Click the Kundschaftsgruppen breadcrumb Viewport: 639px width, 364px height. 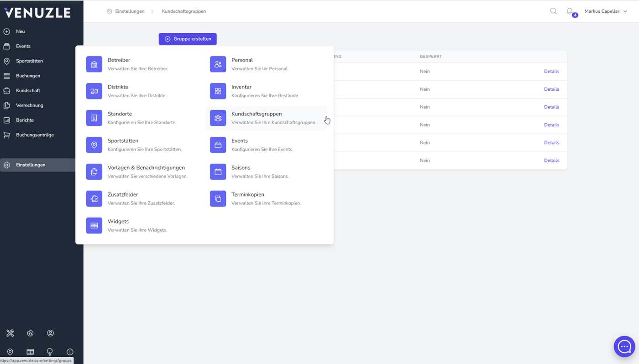pos(184,11)
